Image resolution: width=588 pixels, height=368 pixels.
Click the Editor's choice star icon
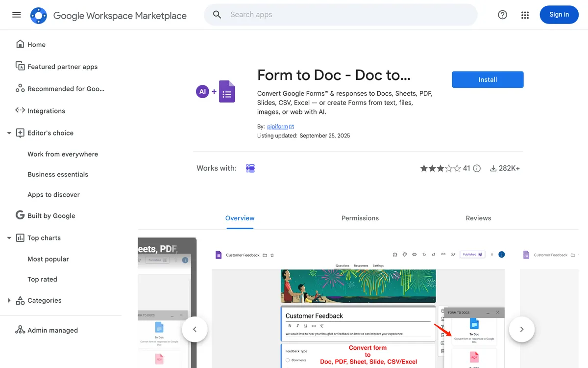tap(20, 133)
